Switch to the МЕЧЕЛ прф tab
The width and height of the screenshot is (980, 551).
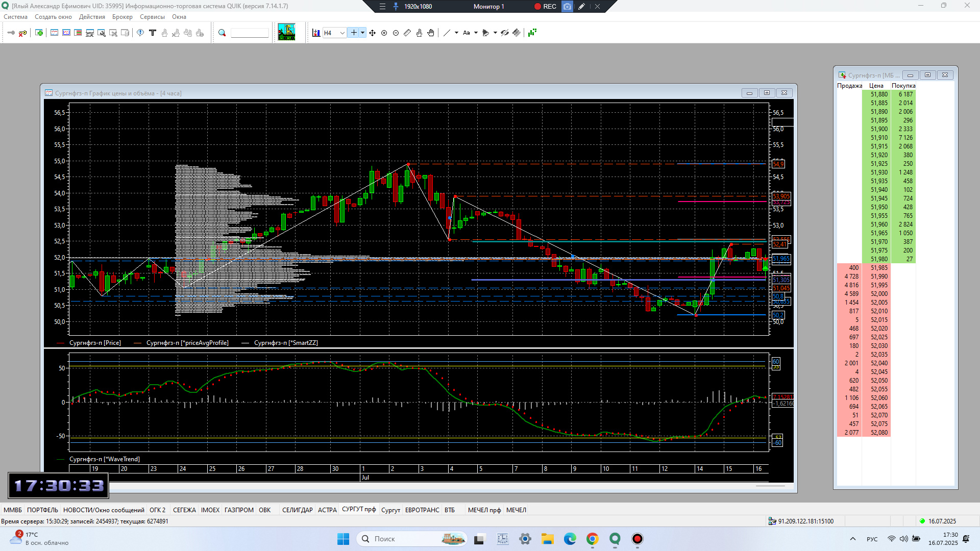tap(484, 510)
